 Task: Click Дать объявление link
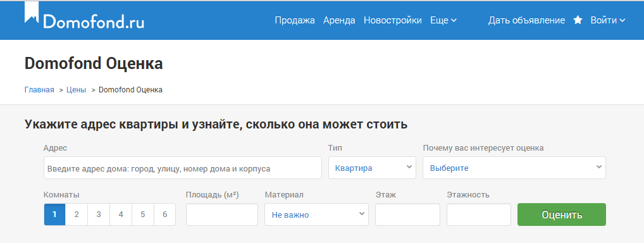click(526, 20)
